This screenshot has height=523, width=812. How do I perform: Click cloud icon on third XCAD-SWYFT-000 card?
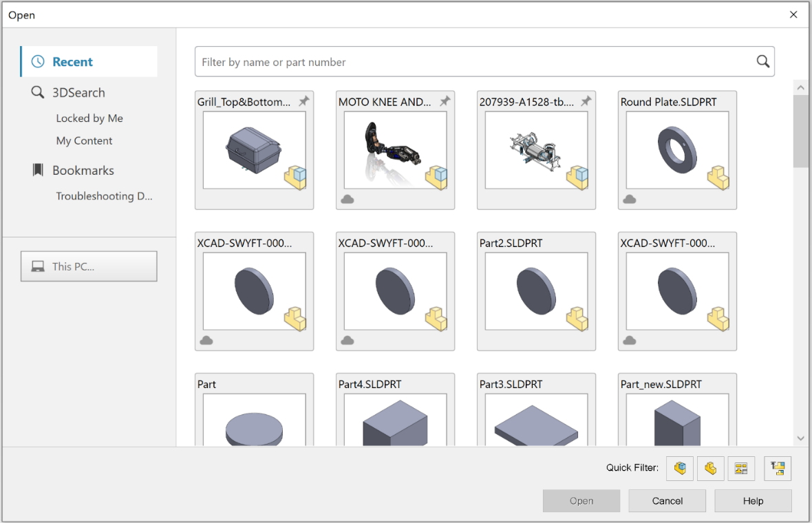click(x=629, y=340)
